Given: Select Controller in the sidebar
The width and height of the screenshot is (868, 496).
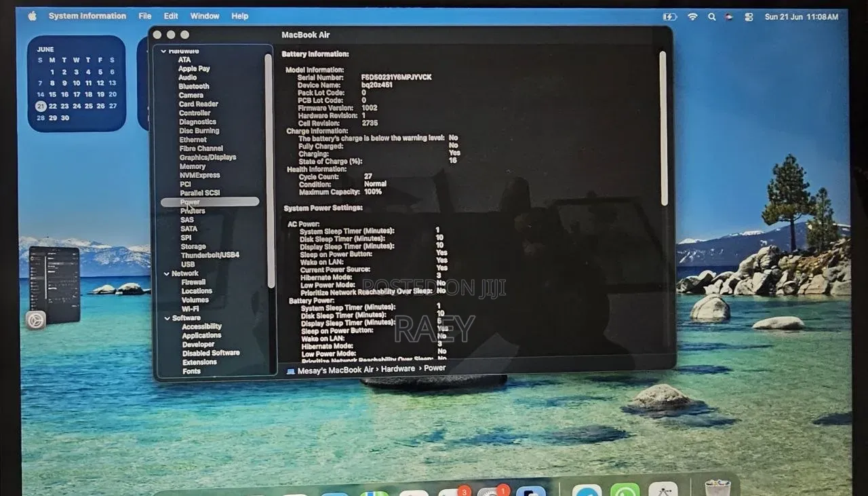Looking at the screenshot, I should pyautogui.click(x=195, y=113).
